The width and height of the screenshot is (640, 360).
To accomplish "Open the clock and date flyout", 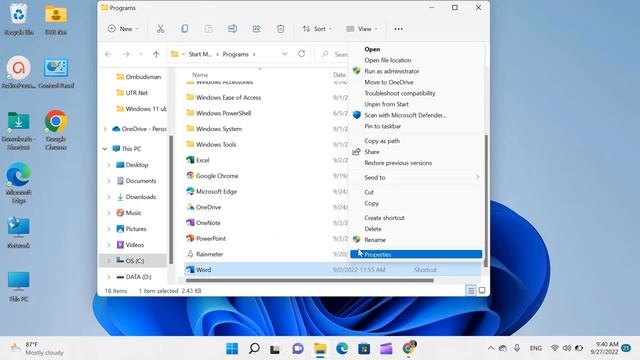I will pyautogui.click(x=604, y=348).
